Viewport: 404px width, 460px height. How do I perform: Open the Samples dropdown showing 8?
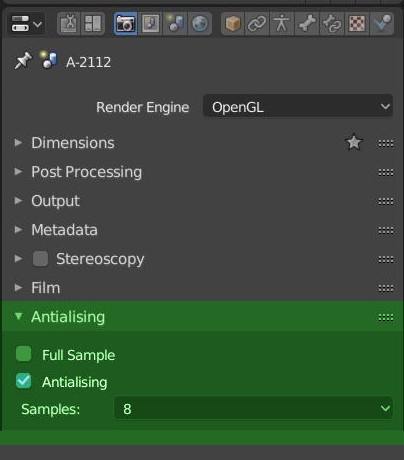coord(253,408)
